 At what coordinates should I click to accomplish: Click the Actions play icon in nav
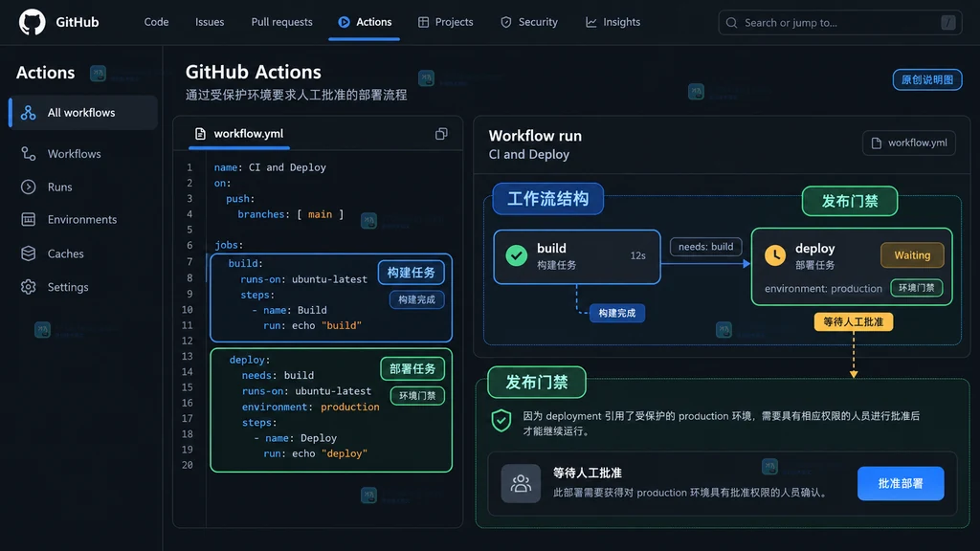pyautogui.click(x=344, y=22)
